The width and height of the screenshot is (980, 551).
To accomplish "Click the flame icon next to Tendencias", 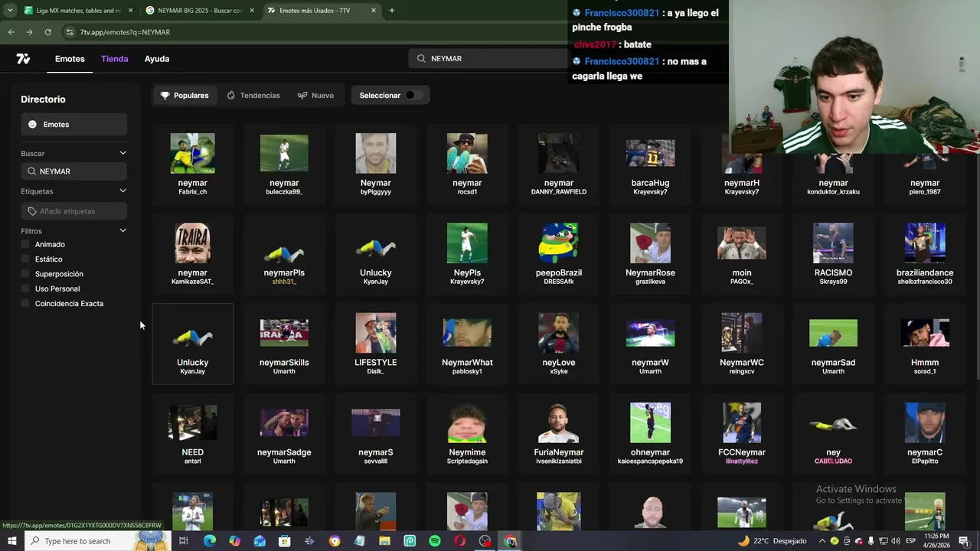I will pos(231,96).
